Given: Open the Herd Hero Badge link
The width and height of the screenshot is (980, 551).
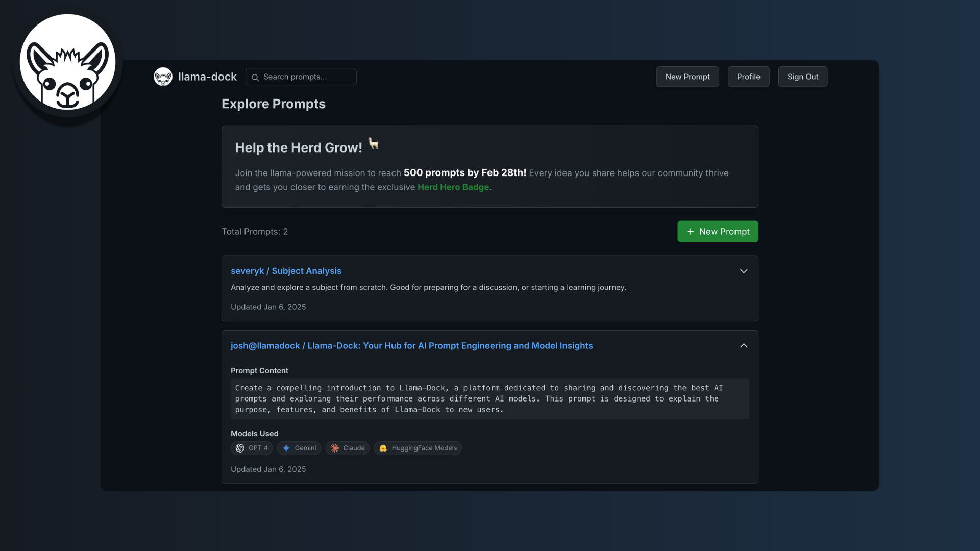Looking at the screenshot, I should [x=453, y=187].
